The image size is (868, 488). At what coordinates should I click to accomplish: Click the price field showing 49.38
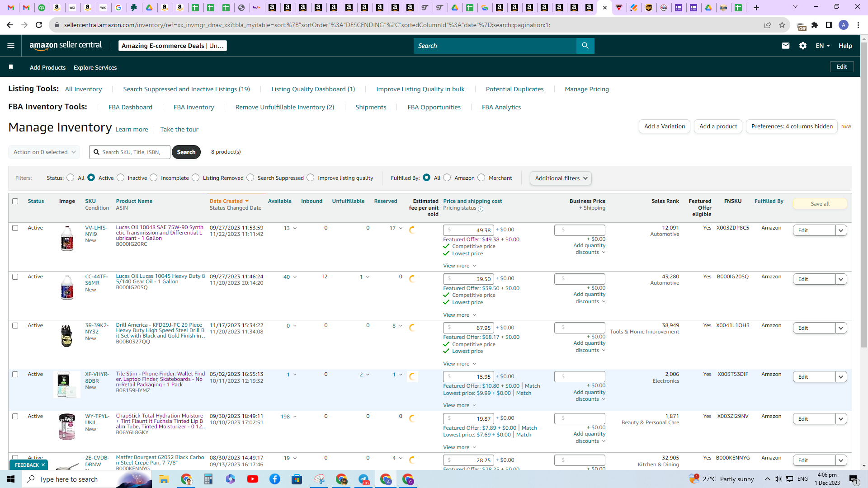pos(468,230)
